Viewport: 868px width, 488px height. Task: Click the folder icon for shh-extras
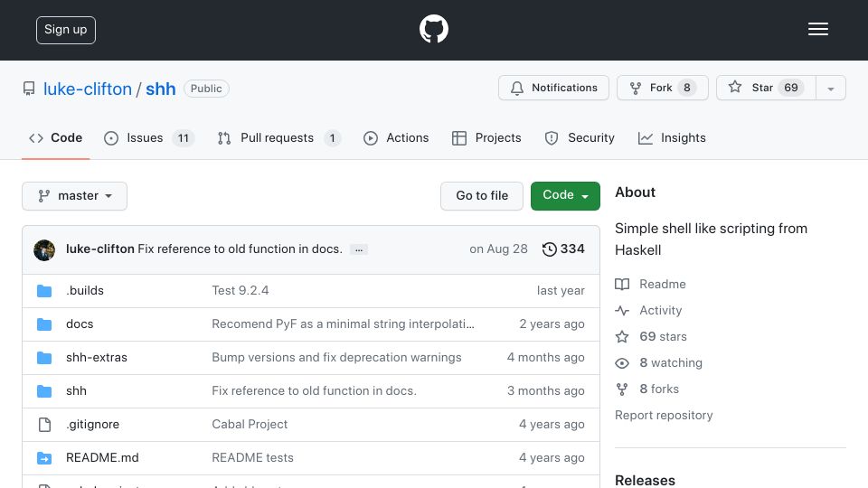pos(44,358)
